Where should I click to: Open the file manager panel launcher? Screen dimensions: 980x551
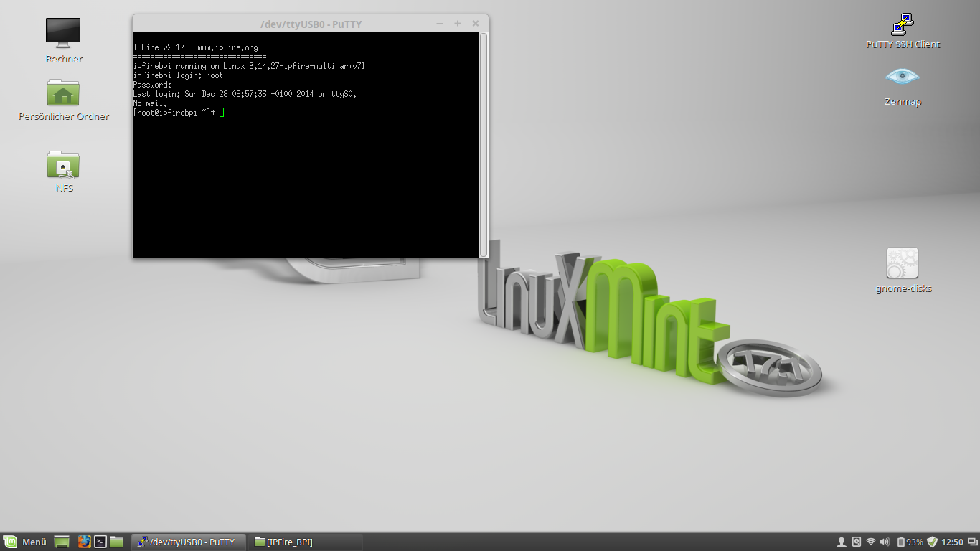(x=116, y=542)
